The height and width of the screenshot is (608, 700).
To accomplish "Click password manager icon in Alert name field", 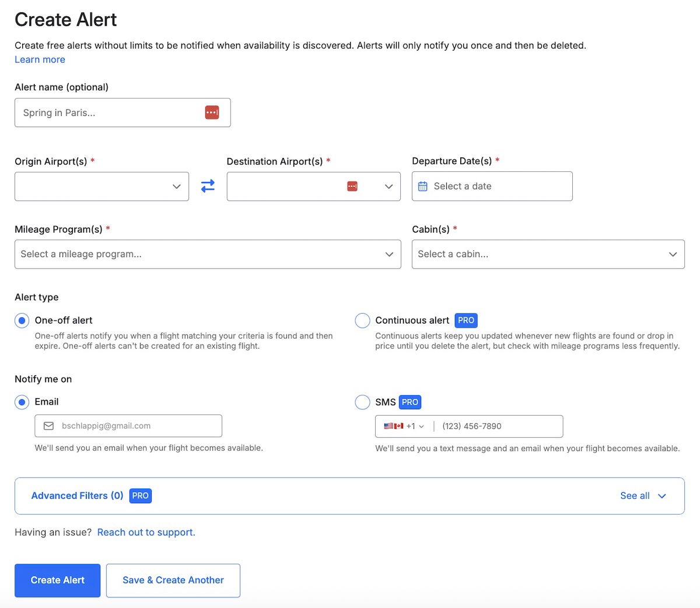I will 212,113.
